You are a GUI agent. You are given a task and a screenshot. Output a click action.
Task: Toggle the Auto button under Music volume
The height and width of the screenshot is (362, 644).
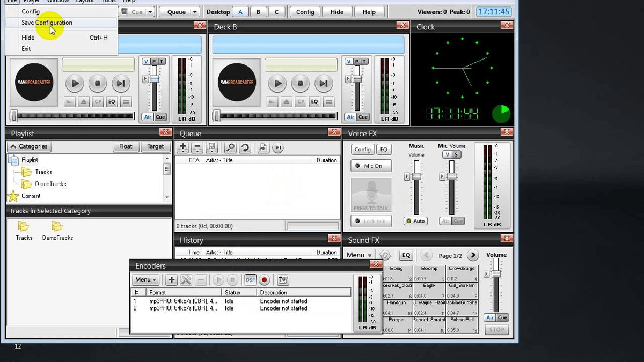pyautogui.click(x=415, y=221)
